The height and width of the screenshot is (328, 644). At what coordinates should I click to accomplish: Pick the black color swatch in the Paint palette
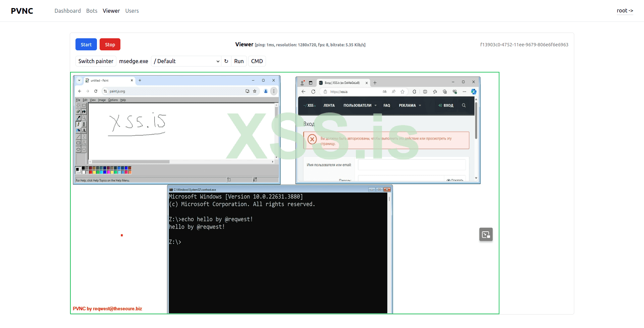point(83,168)
